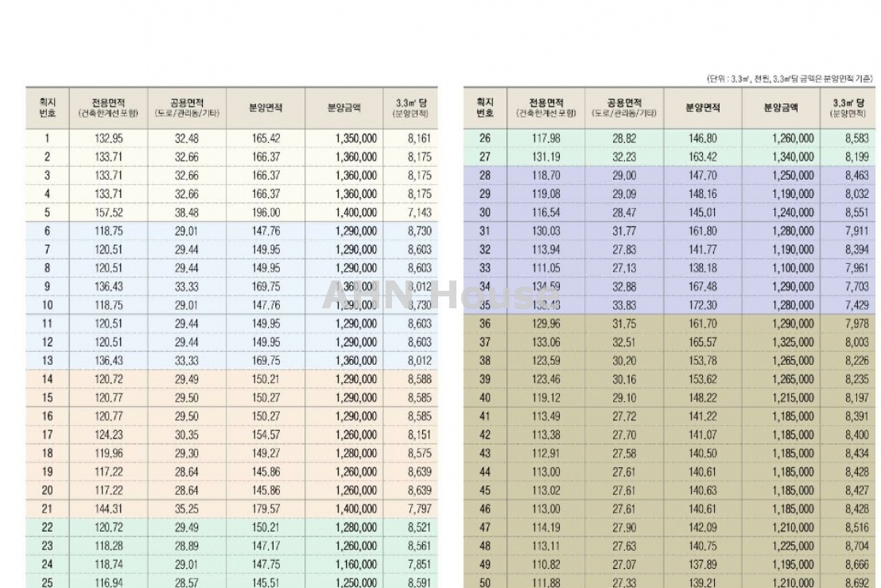881x588 pixels.
Task: Click the area 119.96 in lot 18 row
Action: 108,453
